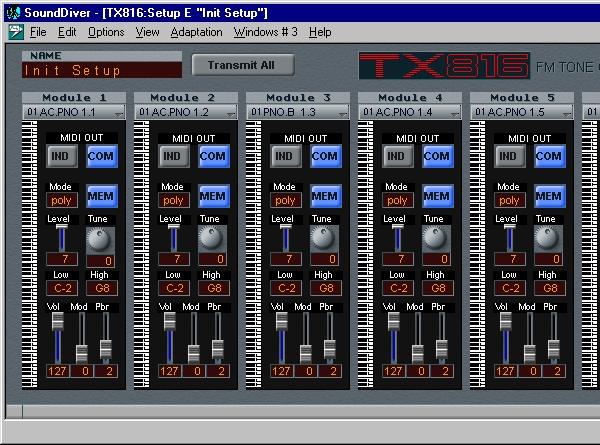Turn the Module 1 Tune knob
600x445 pixels.
(x=100, y=239)
